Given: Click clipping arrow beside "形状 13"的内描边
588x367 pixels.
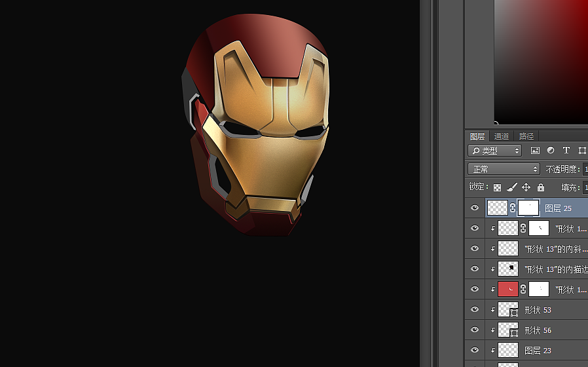Looking at the screenshot, I should 492,269.
